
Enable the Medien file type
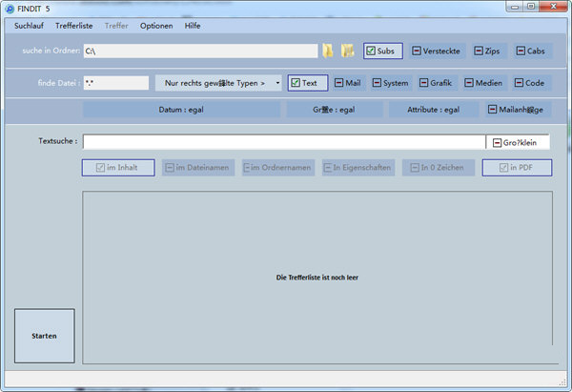pyautogui.click(x=484, y=83)
